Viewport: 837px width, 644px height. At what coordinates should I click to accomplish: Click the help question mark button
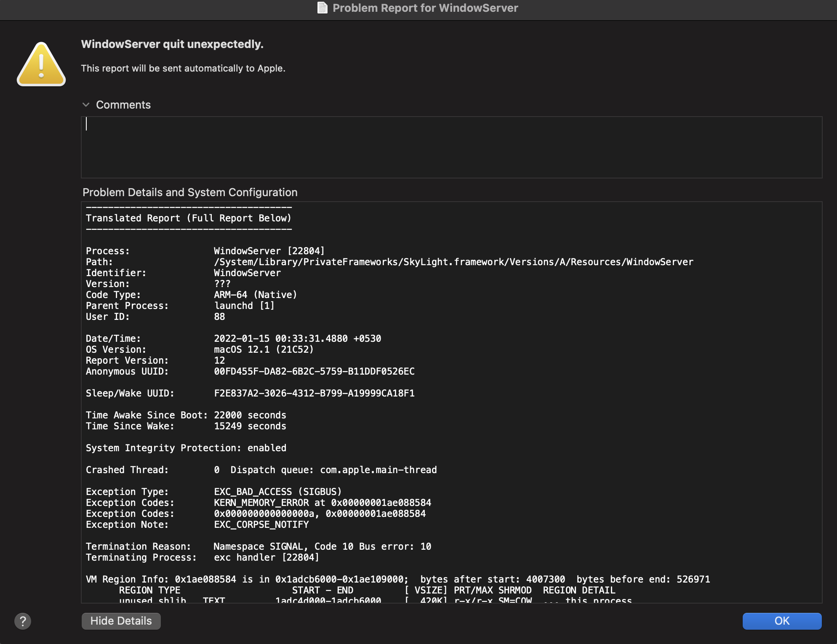[23, 621]
